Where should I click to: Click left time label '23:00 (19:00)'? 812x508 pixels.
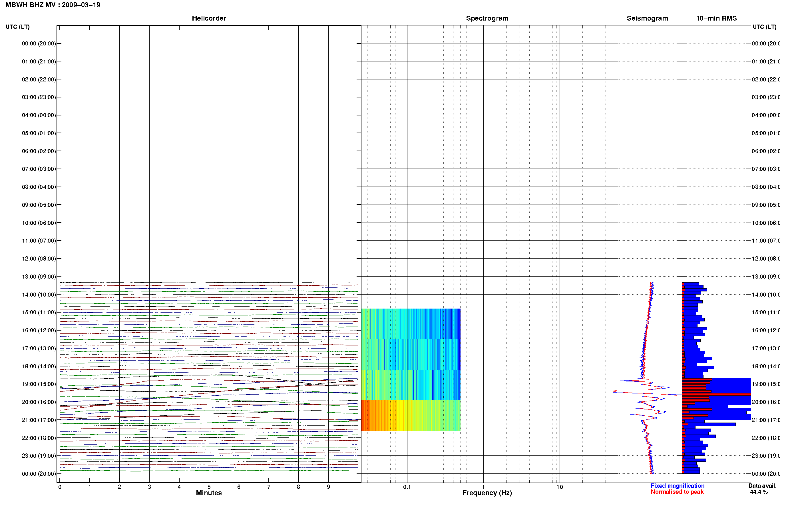(39, 456)
